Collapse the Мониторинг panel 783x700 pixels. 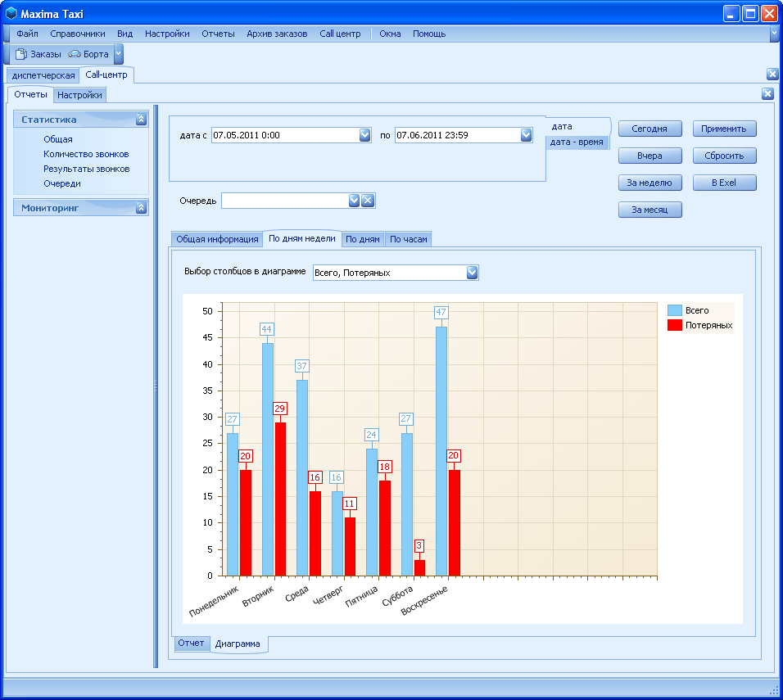[142, 208]
